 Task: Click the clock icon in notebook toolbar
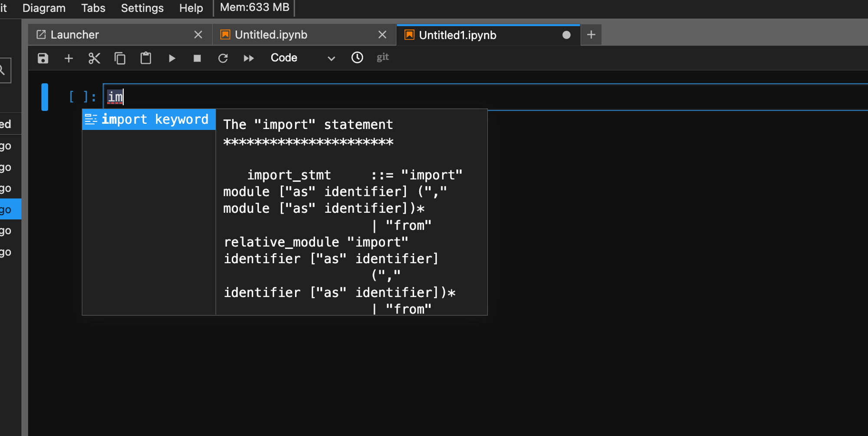pos(357,57)
